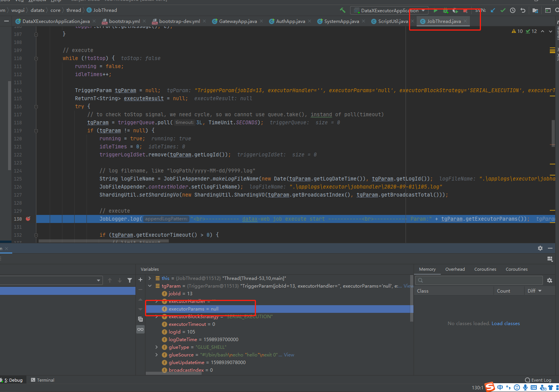Collapse the tgParam variable node
Screen dimensions: 559x392
150,286
